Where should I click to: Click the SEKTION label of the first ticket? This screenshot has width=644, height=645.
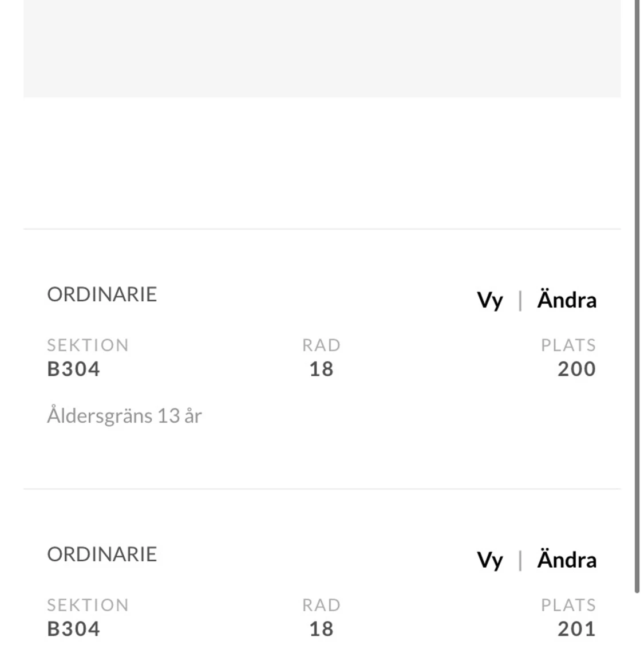click(x=88, y=345)
